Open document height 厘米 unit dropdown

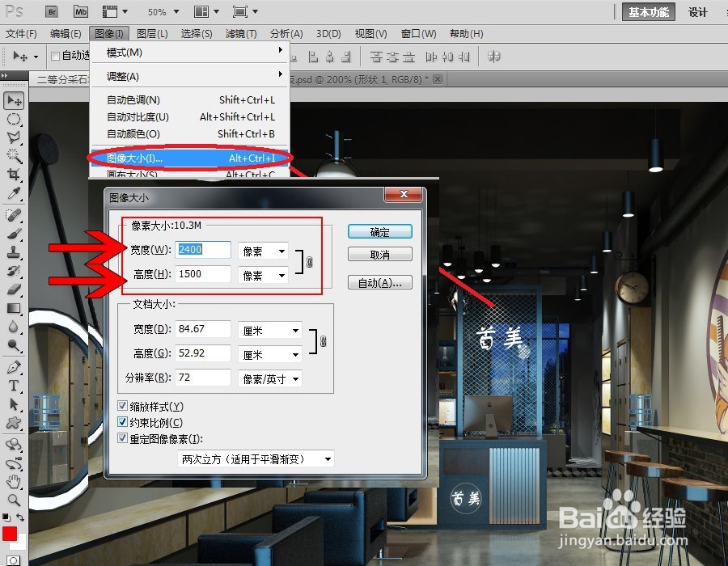(x=269, y=355)
